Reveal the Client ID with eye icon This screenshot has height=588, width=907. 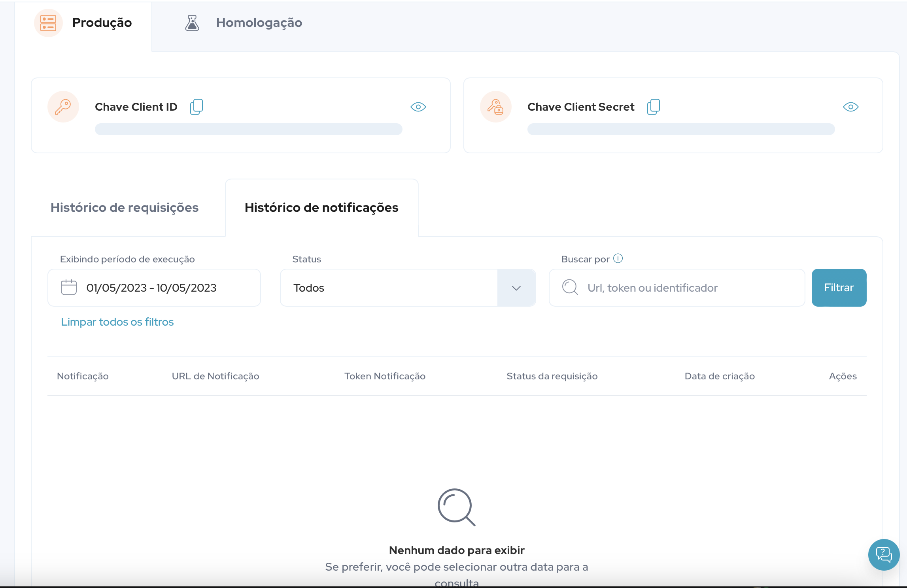point(418,107)
